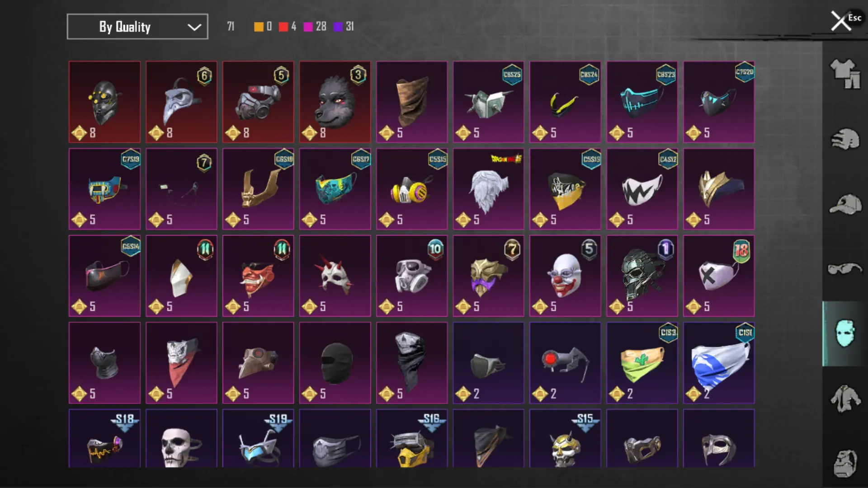868x488 pixels.
Task: Open the By Quality sort dropdown
Action: [137, 27]
